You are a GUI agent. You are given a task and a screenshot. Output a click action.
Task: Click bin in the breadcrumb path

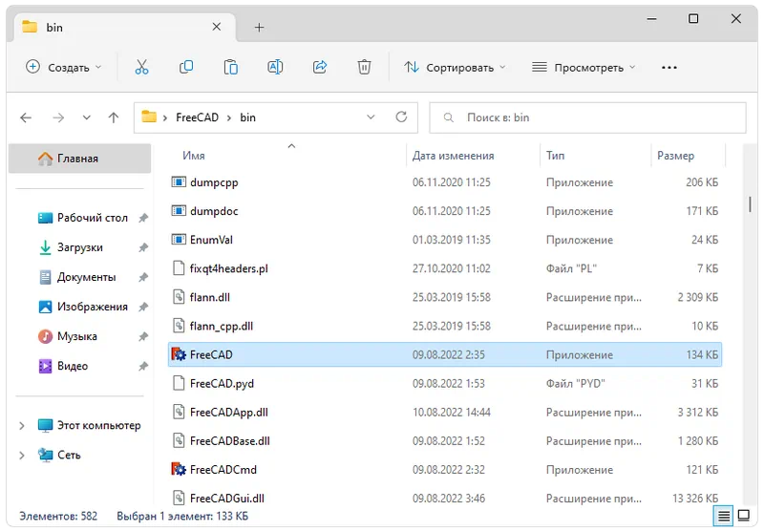pos(247,117)
